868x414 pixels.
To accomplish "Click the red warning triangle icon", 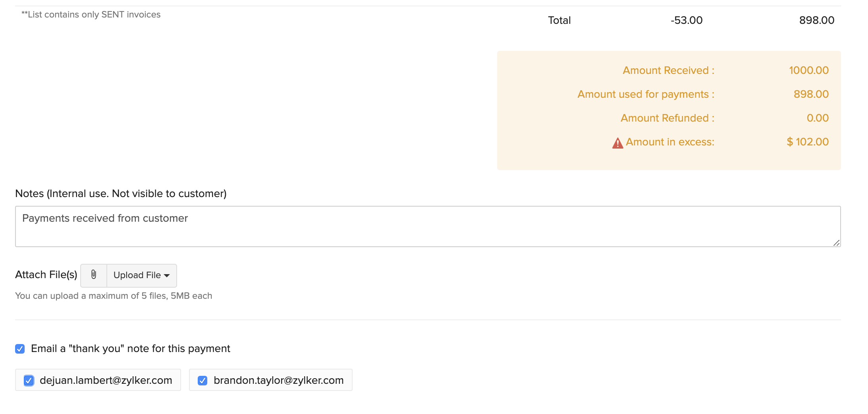I will click(617, 143).
